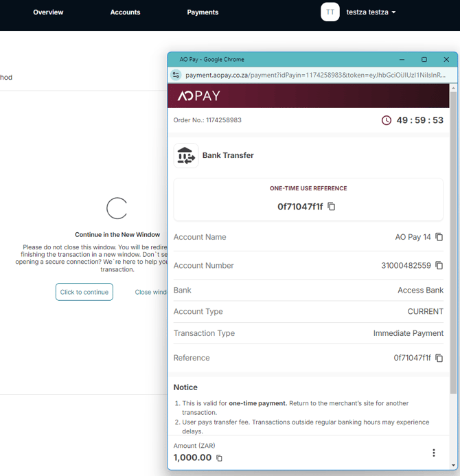
Task: Click the Click to continue button
Action: [x=84, y=292]
